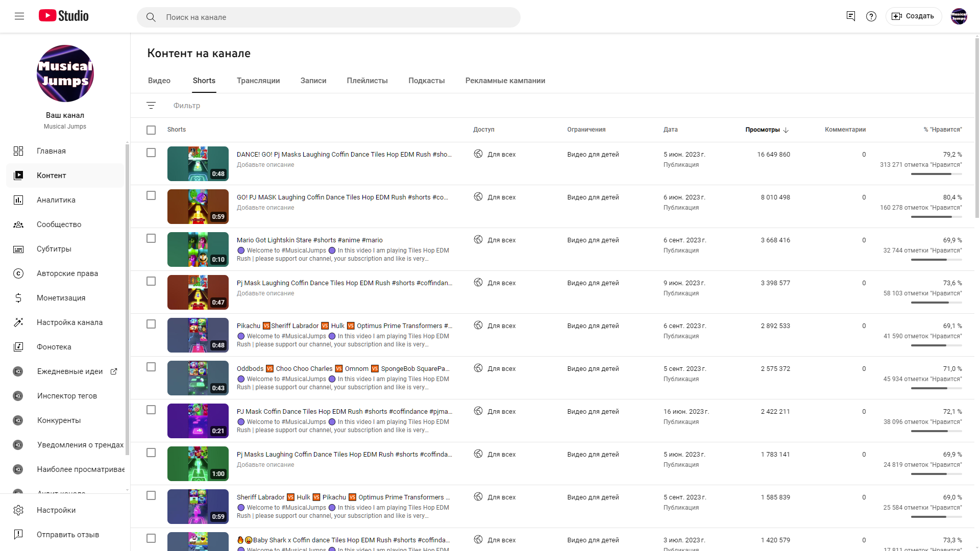This screenshot has width=980, height=551.
Task: Click the Авторские права copyright icon
Action: click(x=18, y=273)
